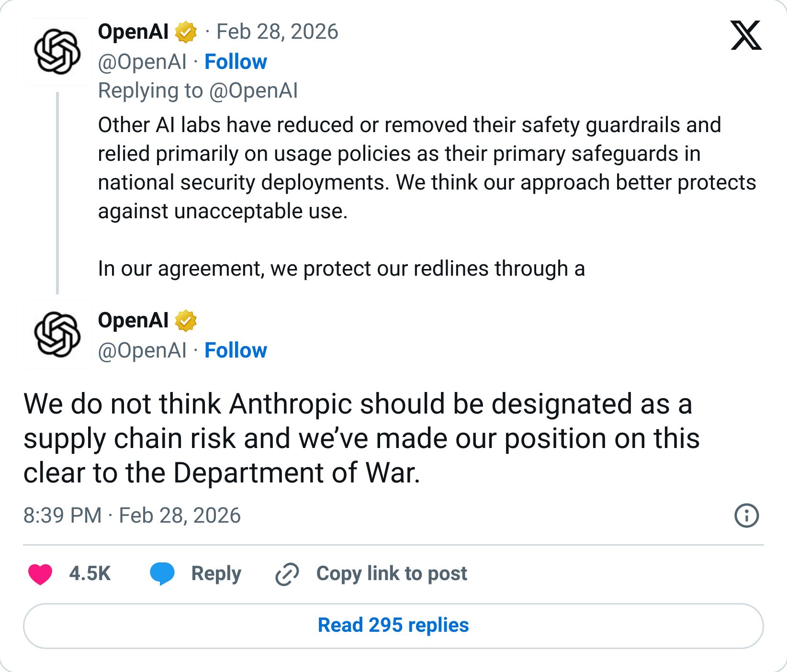Follow OpenAI from the first tweet
Image resolution: width=787 pixels, height=672 pixels.
tap(236, 61)
